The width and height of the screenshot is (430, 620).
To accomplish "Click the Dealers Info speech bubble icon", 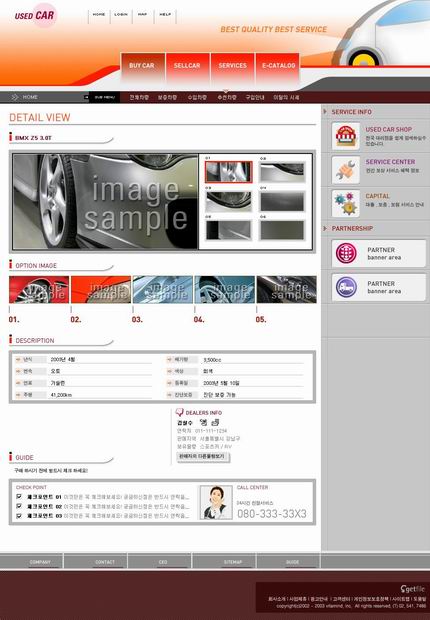I will click(x=180, y=412).
